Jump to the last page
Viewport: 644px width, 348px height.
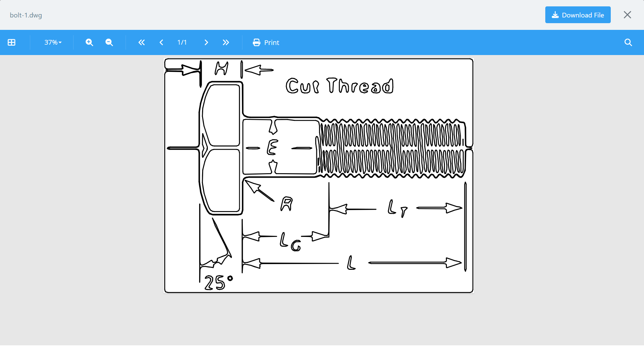(x=226, y=42)
